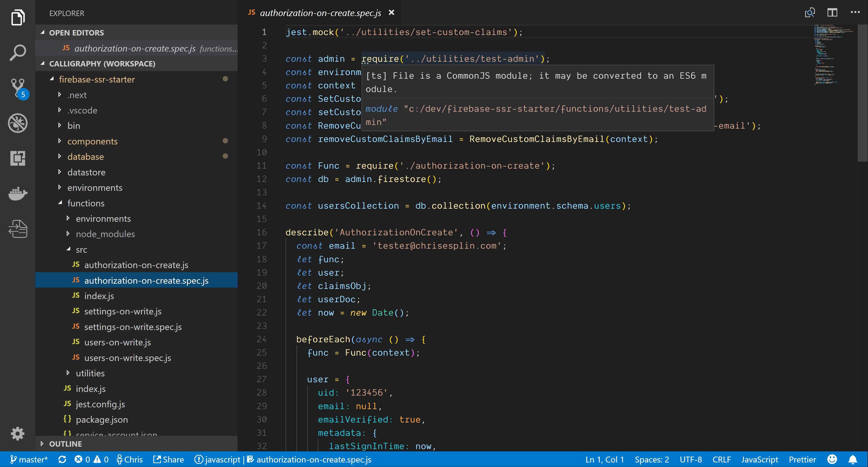Open notifications bell in status bar

(x=852, y=460)
